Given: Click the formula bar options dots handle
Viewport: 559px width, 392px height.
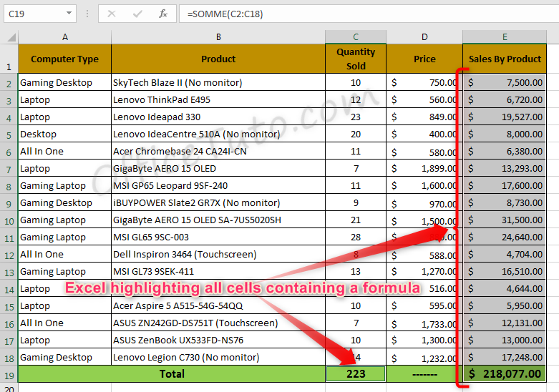Looking at the screenshot, I should pos(87,14).
